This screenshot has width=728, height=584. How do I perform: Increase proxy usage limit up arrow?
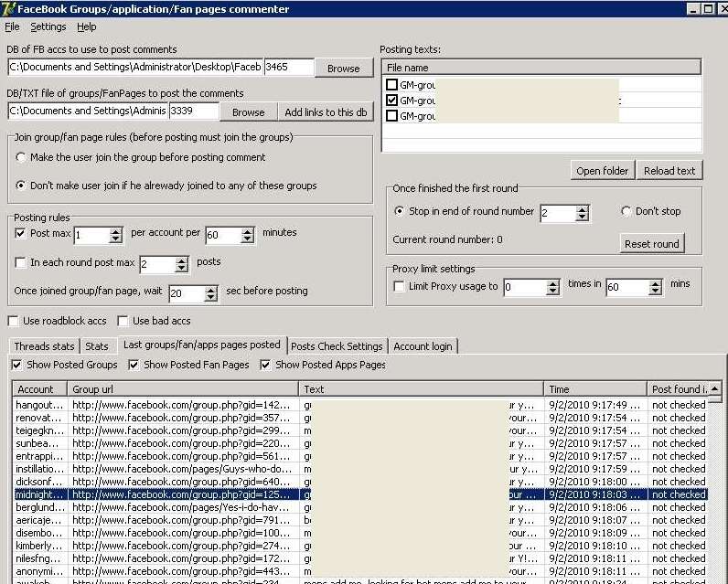point(552,284)
